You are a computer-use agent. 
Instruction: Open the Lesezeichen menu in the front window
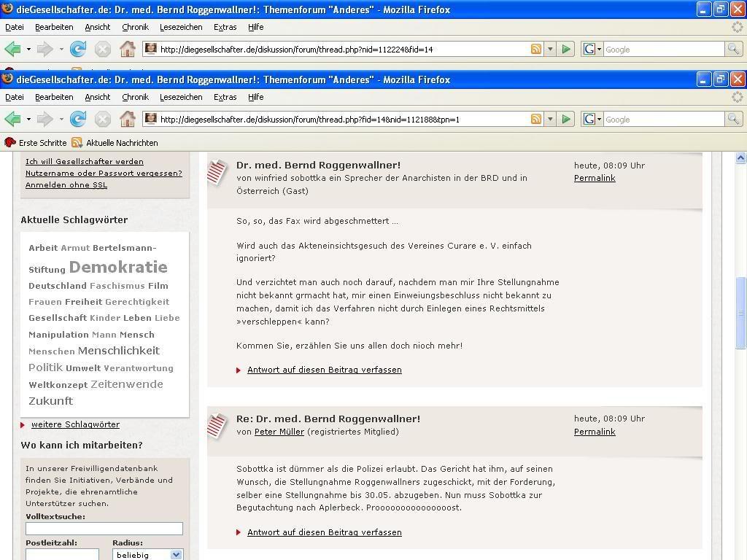[x=181, y=97]
